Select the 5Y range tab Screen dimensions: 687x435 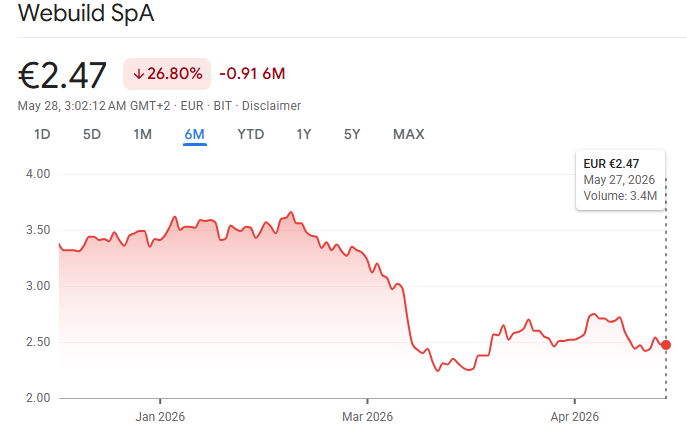click(352, 134)
